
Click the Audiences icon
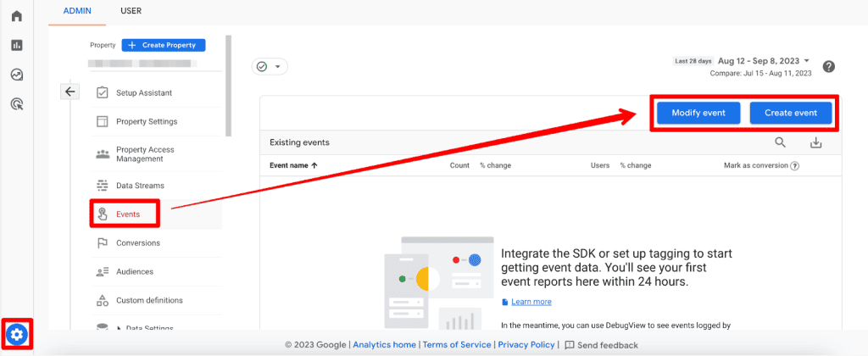click(102, 272)
